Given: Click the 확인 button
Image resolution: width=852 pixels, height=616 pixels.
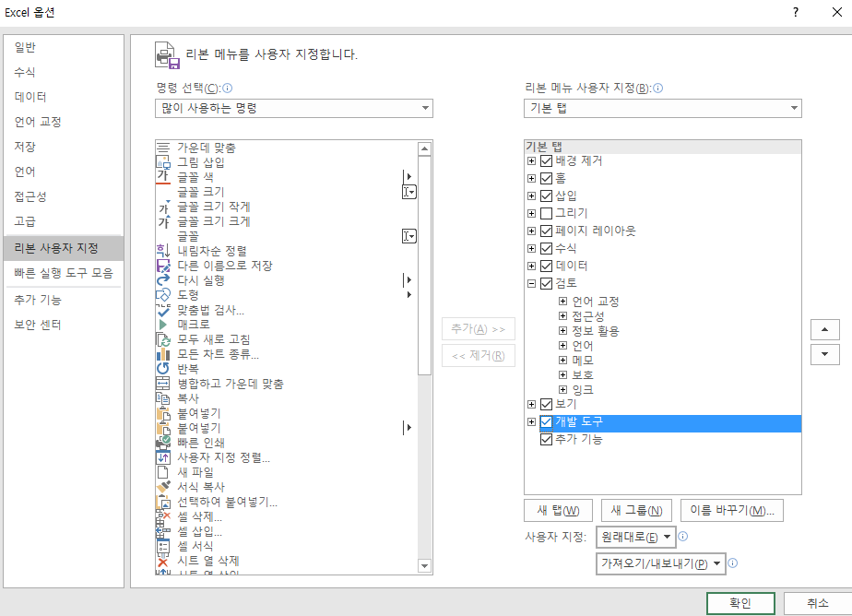Looking at the screenshot, I should pos(740,603).
